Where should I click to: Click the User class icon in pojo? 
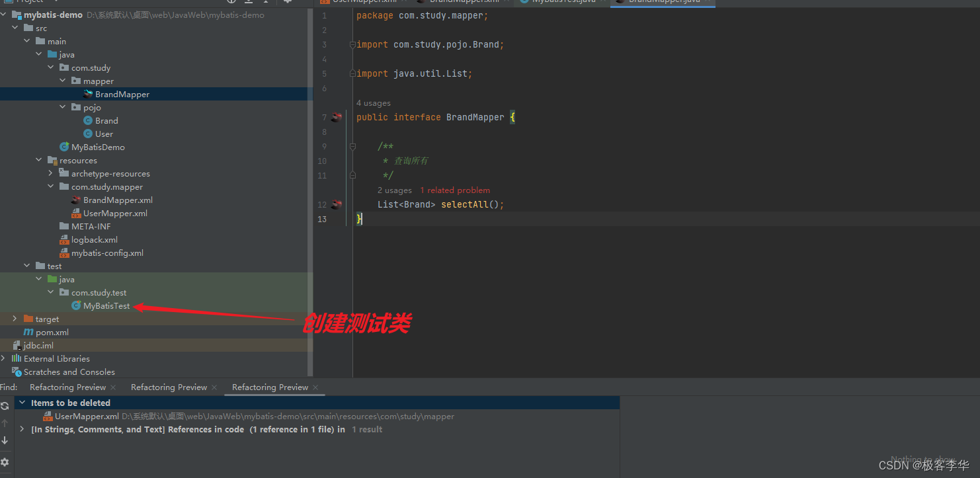(88, 134)
